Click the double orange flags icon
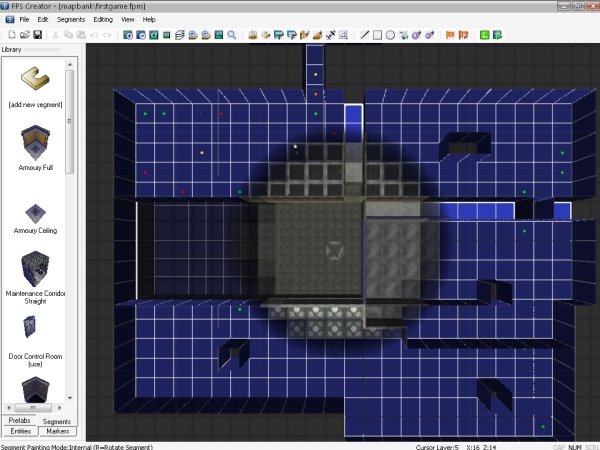Screen dimensions: 600x450 point(463,35)
